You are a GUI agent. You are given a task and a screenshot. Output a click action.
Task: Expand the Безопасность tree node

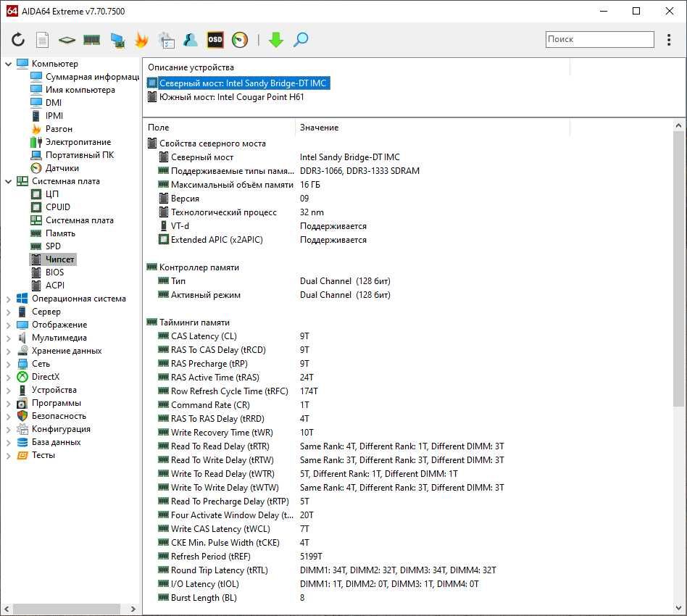[8, 416]
